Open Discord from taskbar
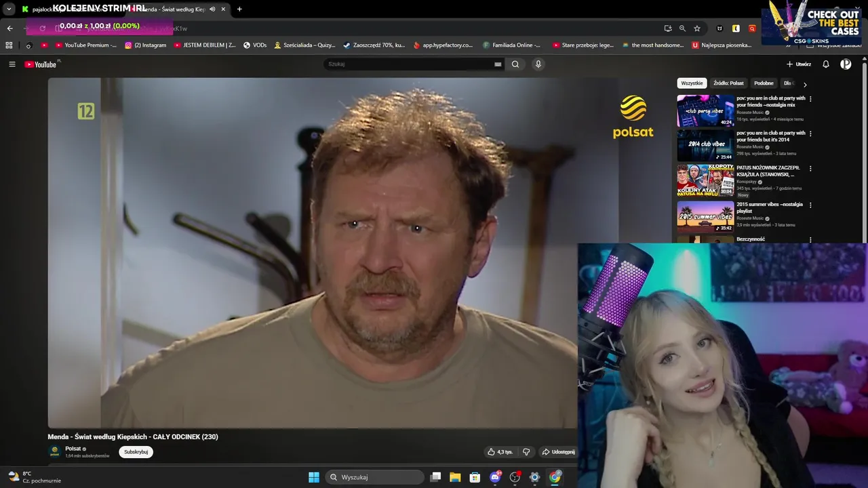The image size is (868, 488). point(495,477)
